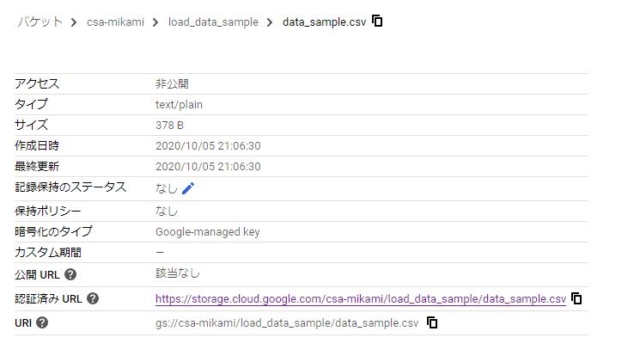This screenshot has height=362, width=640.
Task: Open help icon next to 認証済み URL
Action: [93, 299]
